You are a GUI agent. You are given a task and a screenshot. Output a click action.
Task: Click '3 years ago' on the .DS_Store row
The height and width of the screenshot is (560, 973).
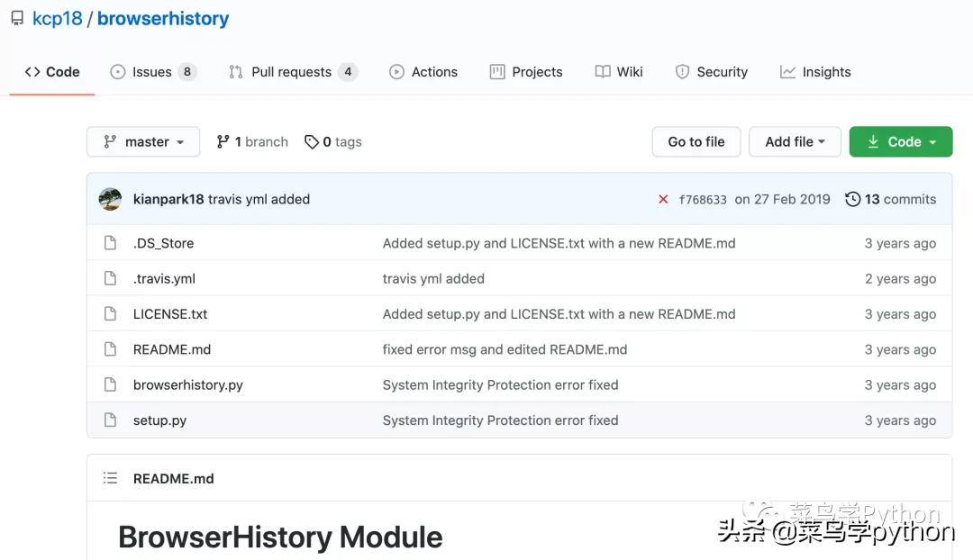coord(900,243)
